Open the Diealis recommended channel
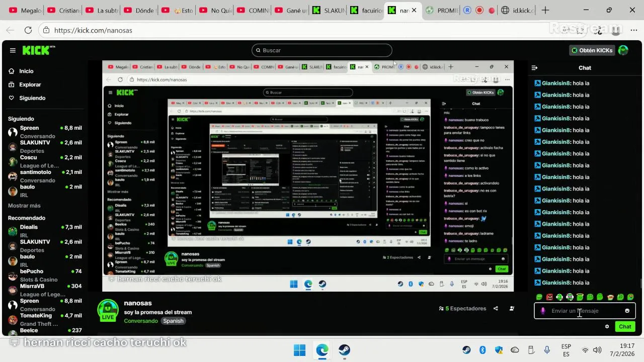Image resolution: width=644 pixels, height=362 pixels. 44,231
